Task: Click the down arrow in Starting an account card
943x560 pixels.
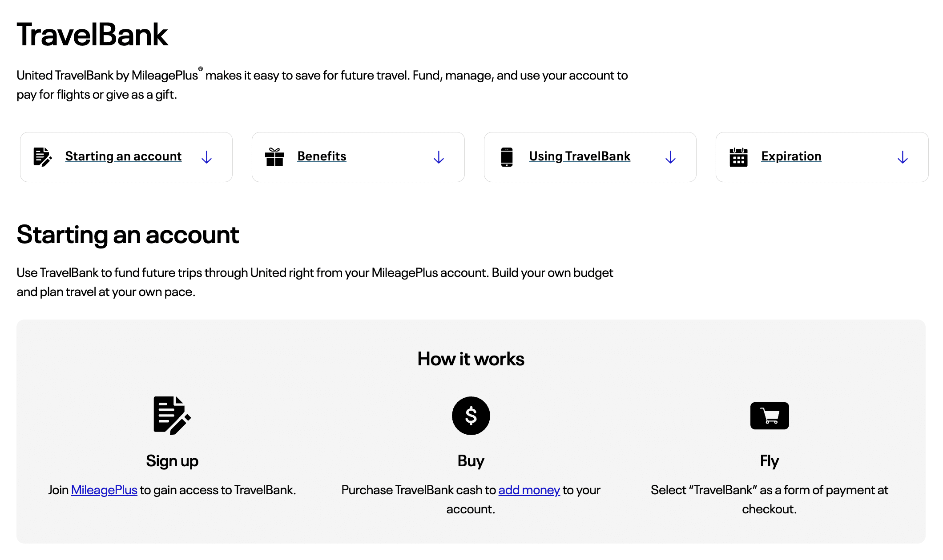Action: point(206,157)
